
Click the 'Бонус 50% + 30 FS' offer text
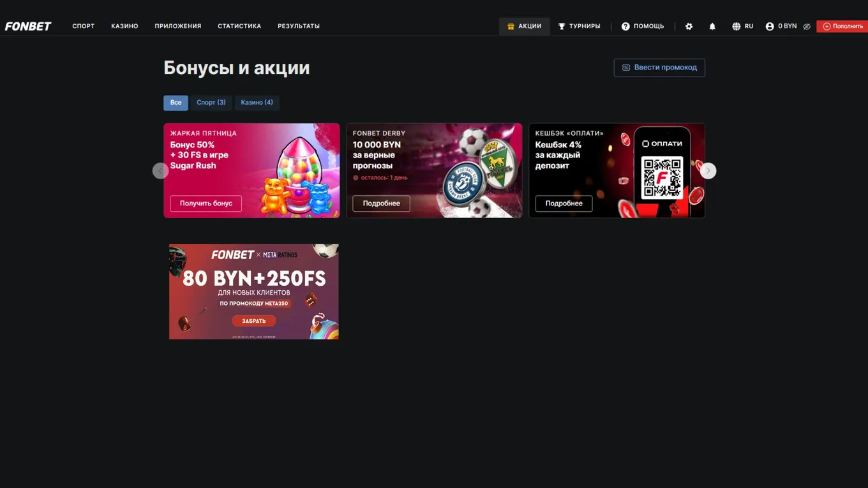coord(199,155)
